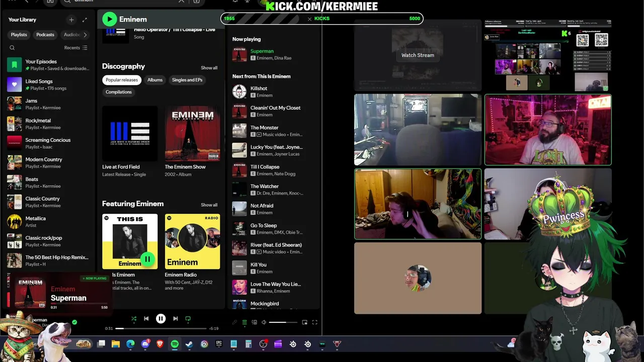644x362 pixels.
Task: Enter full screen player mode
Action: [x=314, y=322]
